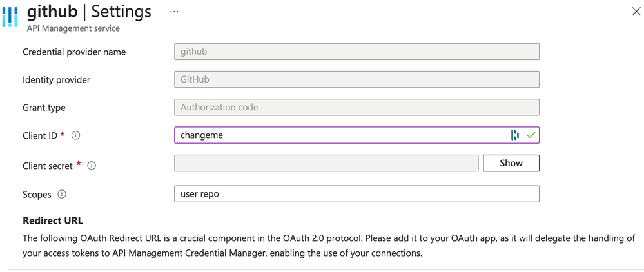Click the "github | Settings" page title

tap(89, 12)
